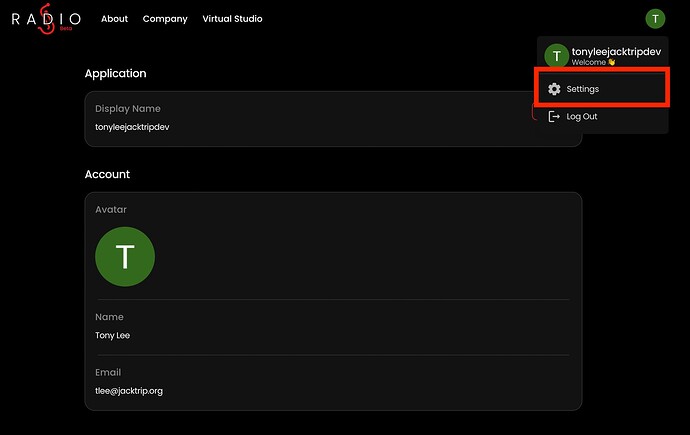The height and width of the screenshot is (435, 690).
Task: Open the About page
Action: (114, 19)
